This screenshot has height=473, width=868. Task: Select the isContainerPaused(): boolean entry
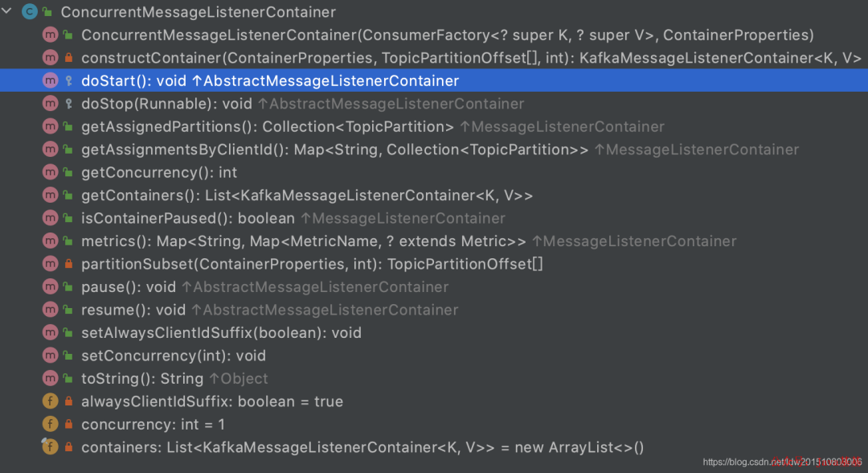[x=189, y=218]
